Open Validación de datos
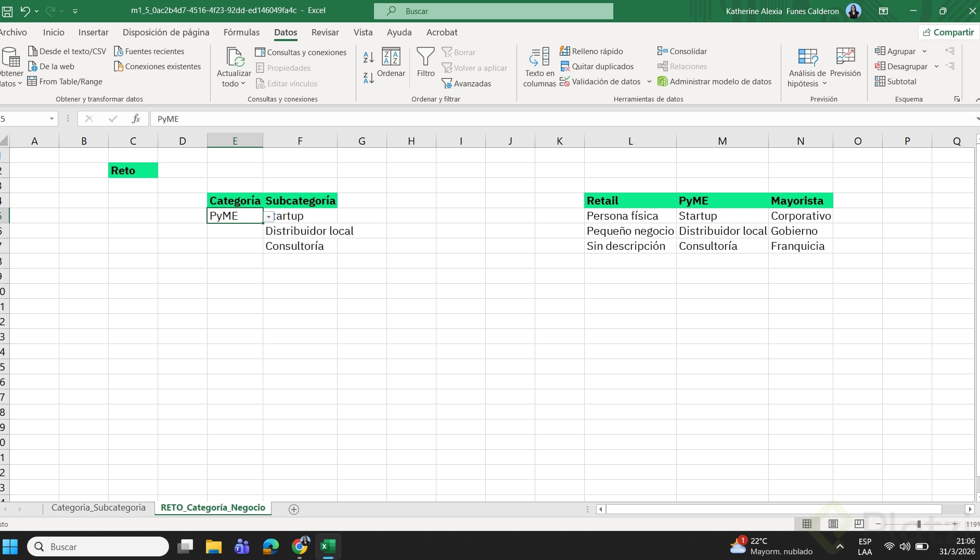 click(x=600, y=82)
